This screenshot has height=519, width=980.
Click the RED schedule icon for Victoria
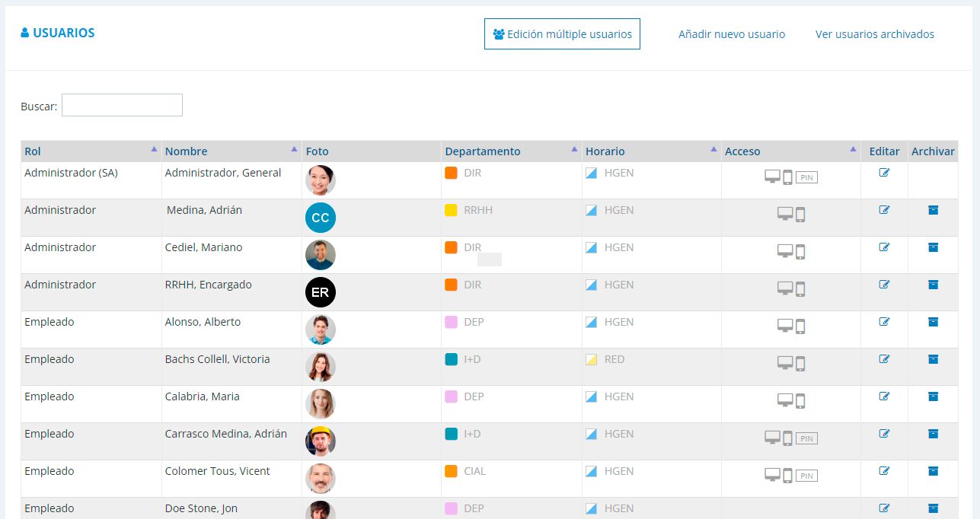(x=591, y=359)
